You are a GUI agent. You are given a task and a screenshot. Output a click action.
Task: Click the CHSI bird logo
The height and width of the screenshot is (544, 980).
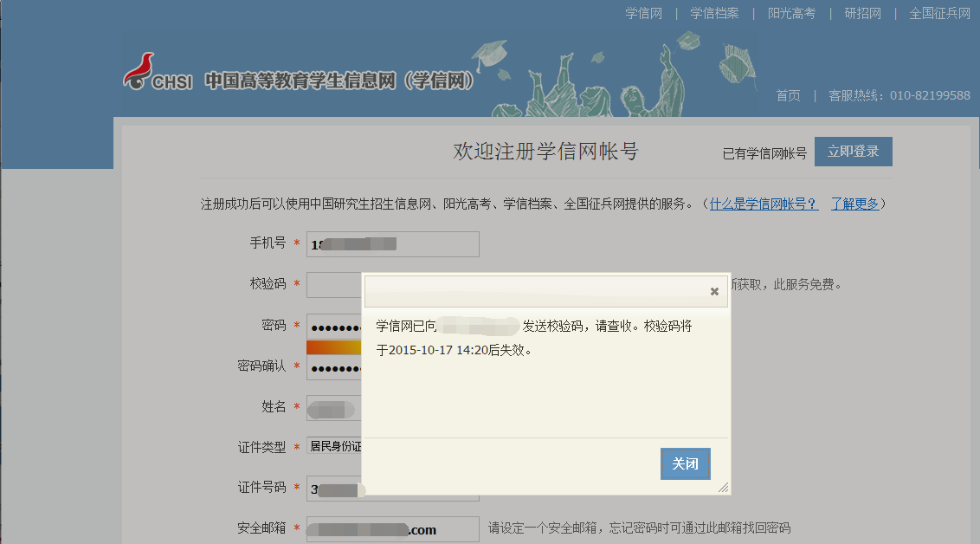point(139,71)
